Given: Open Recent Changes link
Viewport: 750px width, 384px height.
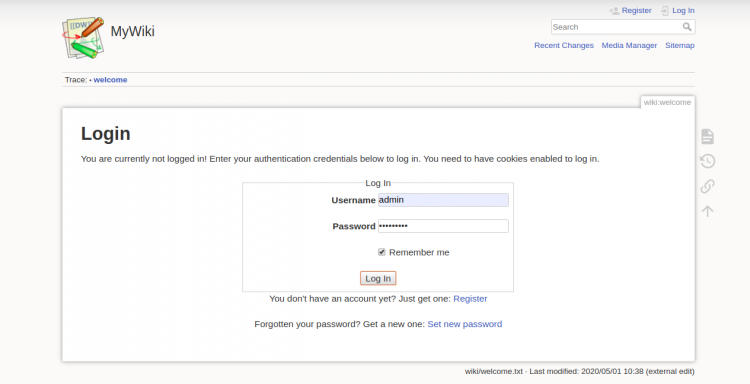Looking at the screenshot, I should tap(564, 45).
